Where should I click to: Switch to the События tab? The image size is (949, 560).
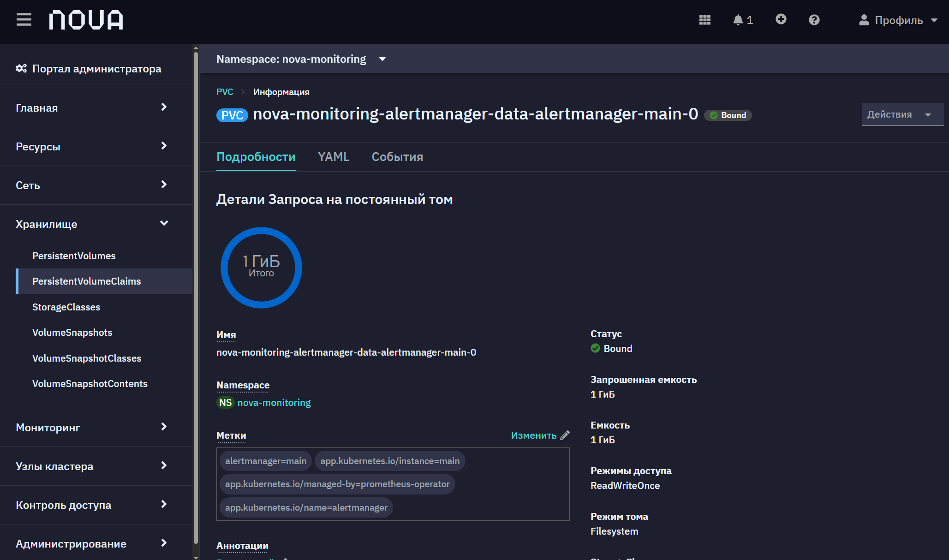point(397,157)
